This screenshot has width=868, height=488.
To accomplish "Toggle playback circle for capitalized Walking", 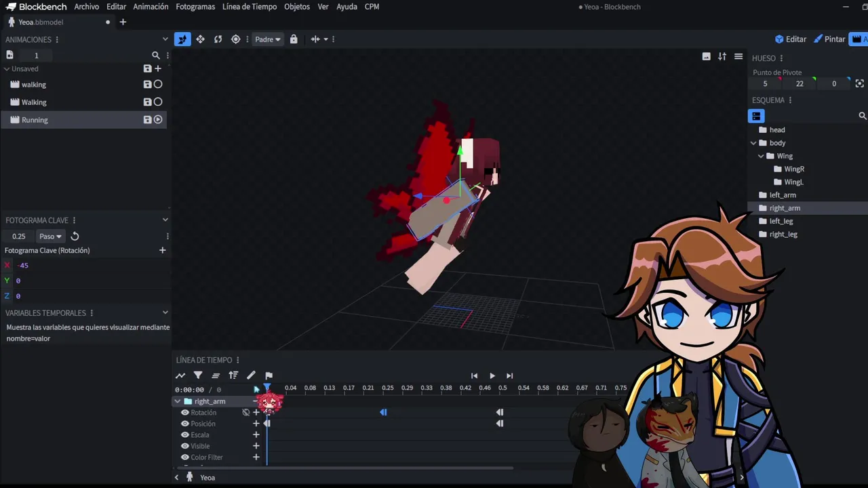I will pos(158,102).
